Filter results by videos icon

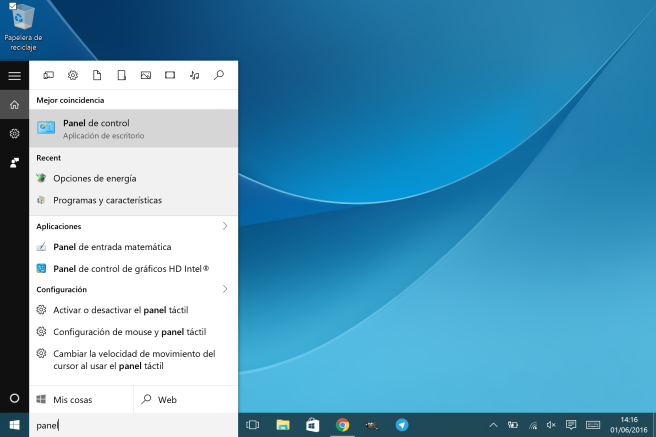point(170,75)
